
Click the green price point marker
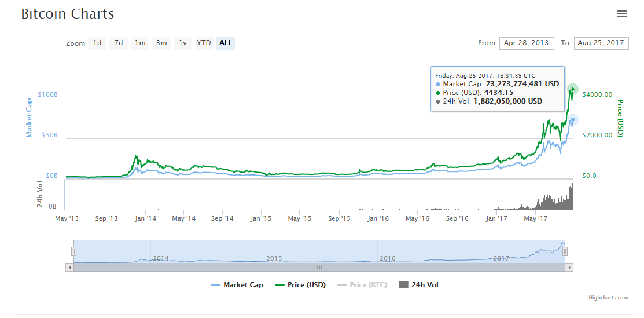tap(572, 89)
